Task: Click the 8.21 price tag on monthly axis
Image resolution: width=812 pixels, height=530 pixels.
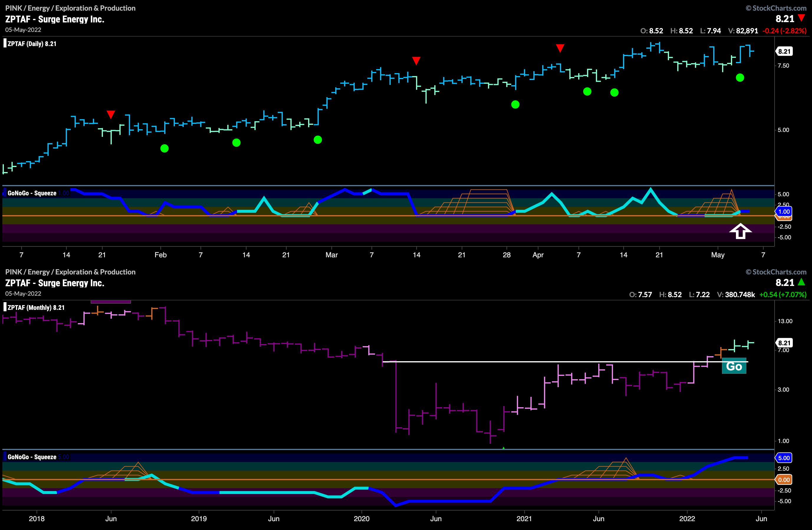Action: pos(784,343)
